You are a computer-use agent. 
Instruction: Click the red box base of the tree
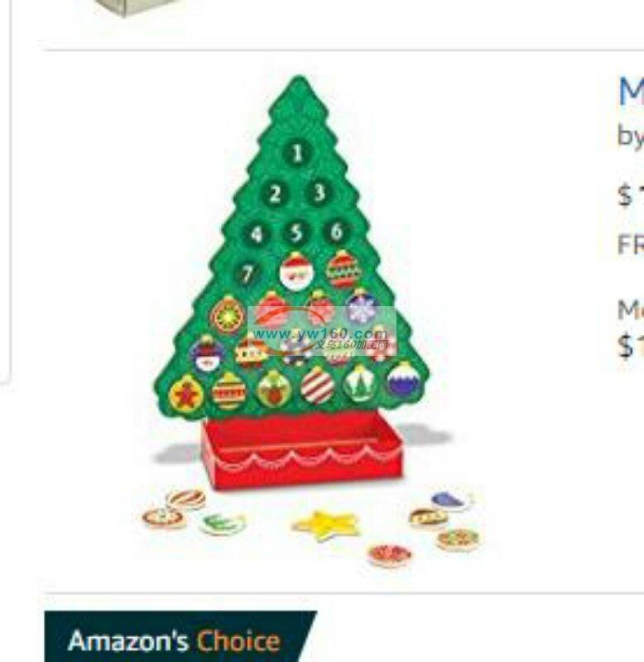click(x=301, y=451)
